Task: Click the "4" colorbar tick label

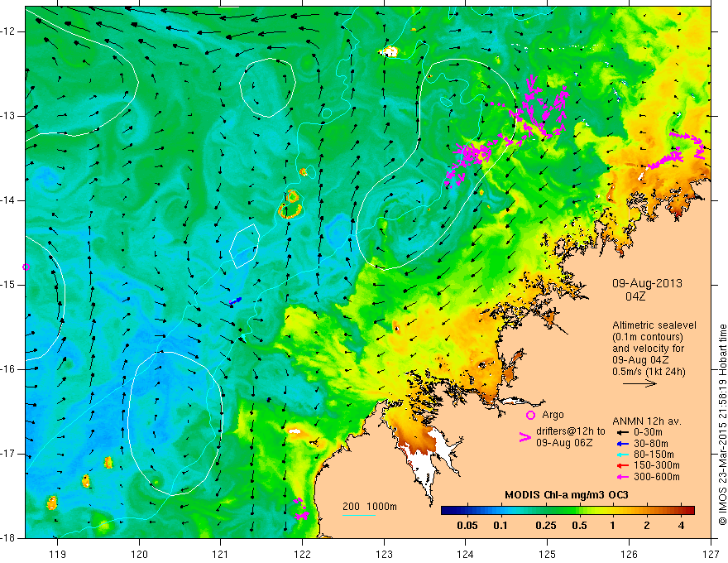Action: click(x=681, y=526)
